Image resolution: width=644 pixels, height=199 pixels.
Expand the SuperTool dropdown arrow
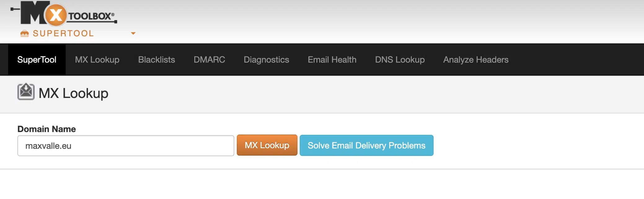(133, 33)
